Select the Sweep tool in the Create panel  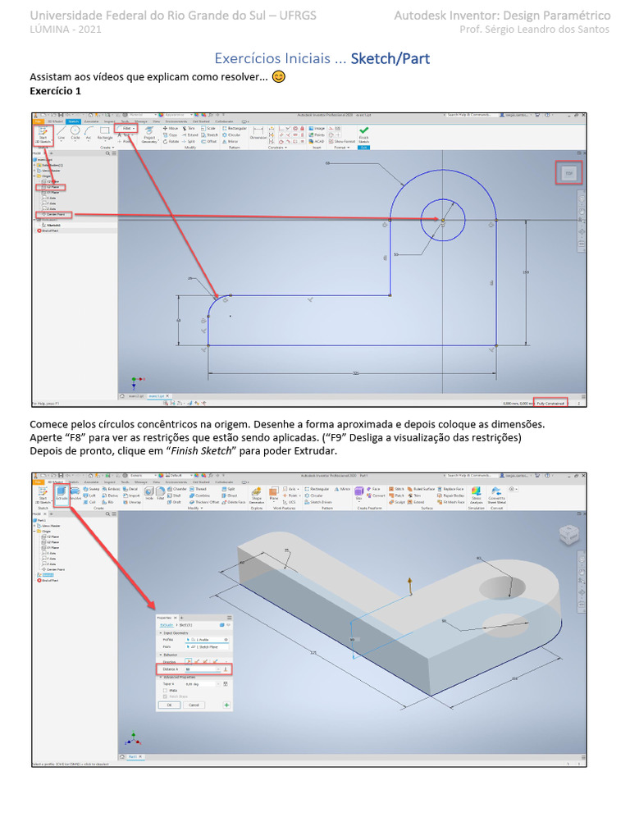91,489
